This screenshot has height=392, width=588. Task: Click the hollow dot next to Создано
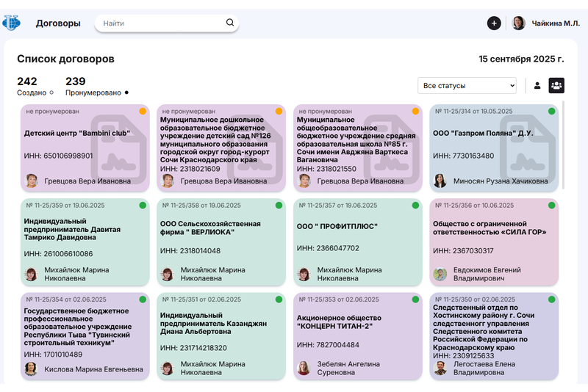pos(51,92)
